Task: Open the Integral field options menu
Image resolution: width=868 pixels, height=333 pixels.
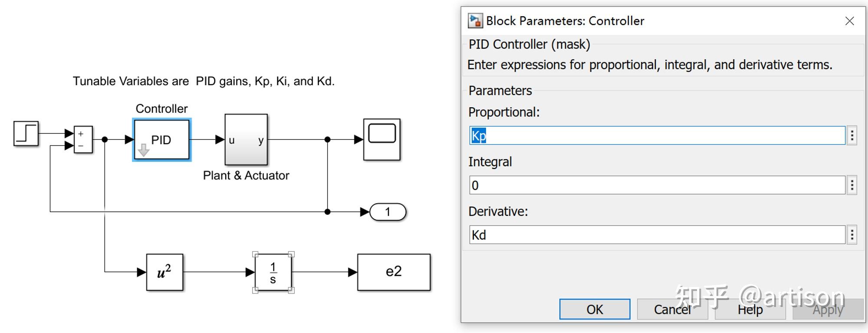Action: point(852,185)
